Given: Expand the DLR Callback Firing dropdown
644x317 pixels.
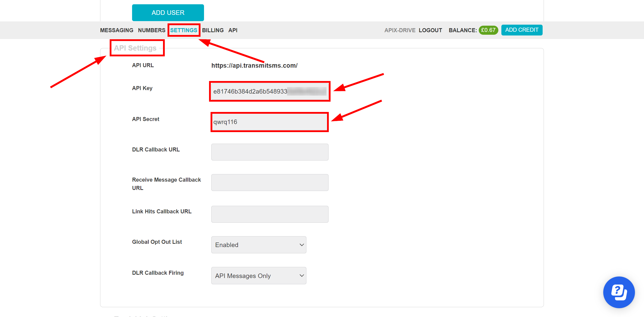Looking at the screenshot, I should (259, 275).
